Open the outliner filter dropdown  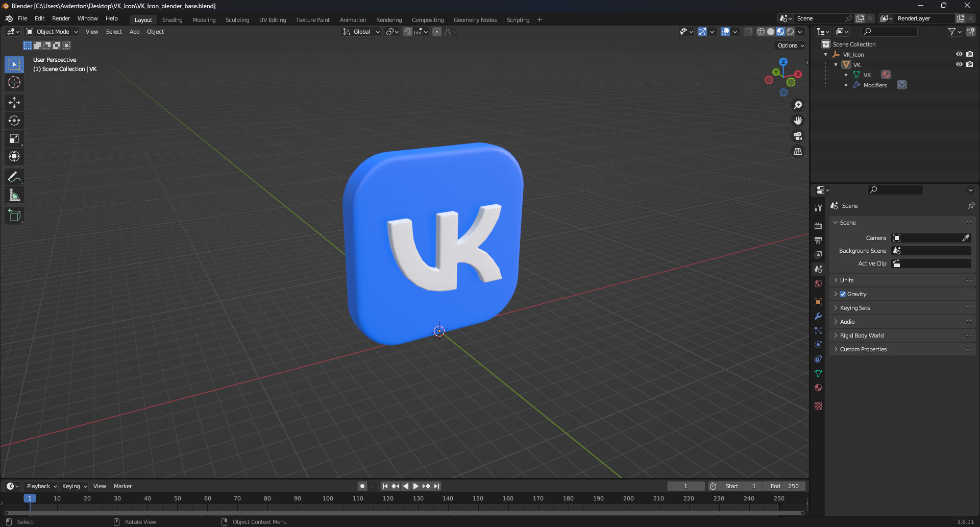coord(954,32)
